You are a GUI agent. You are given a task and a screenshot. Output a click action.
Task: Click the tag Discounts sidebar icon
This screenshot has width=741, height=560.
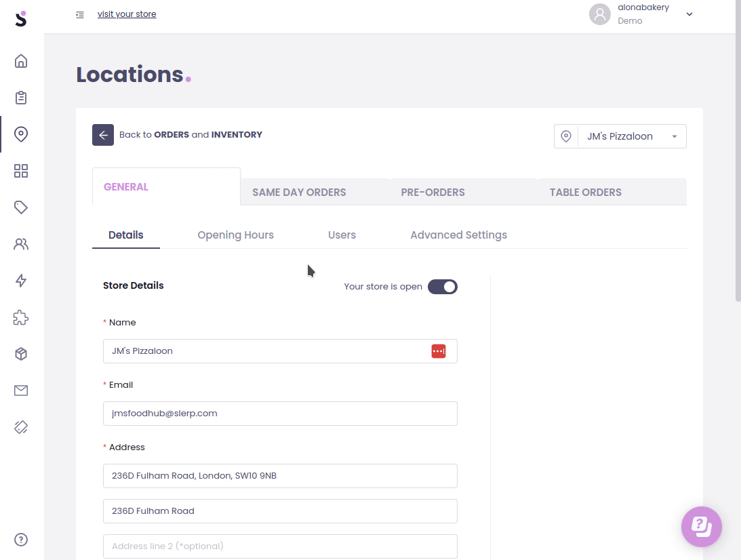(21, 207)
